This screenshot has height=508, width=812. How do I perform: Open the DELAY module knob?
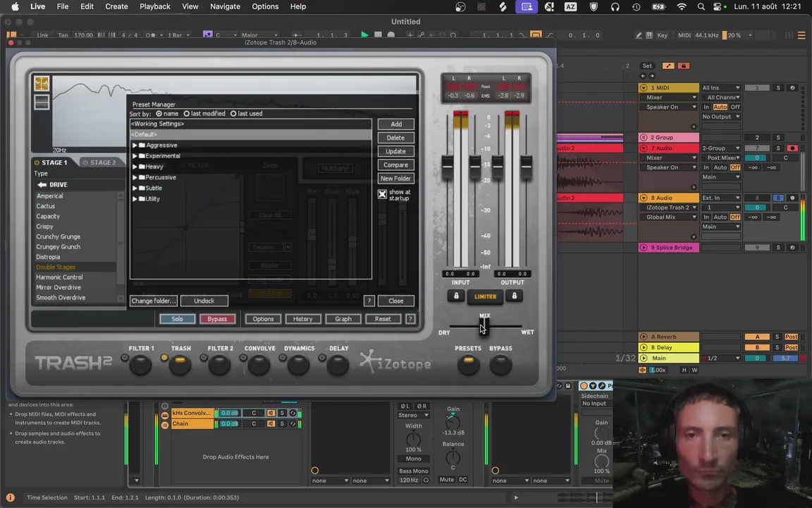click(x=338, y=365)
